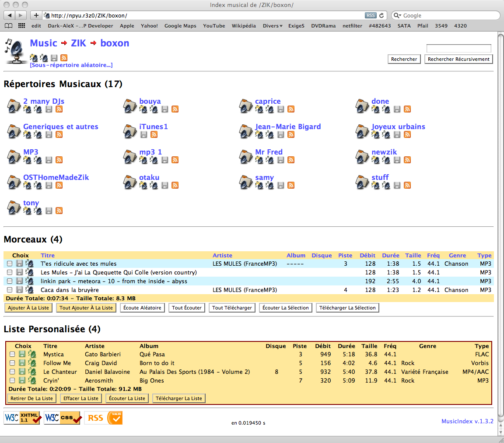This screenshot has height=443, width=504.
Task: Tick the Follow Me checkbox
Action: coord(12,363)
